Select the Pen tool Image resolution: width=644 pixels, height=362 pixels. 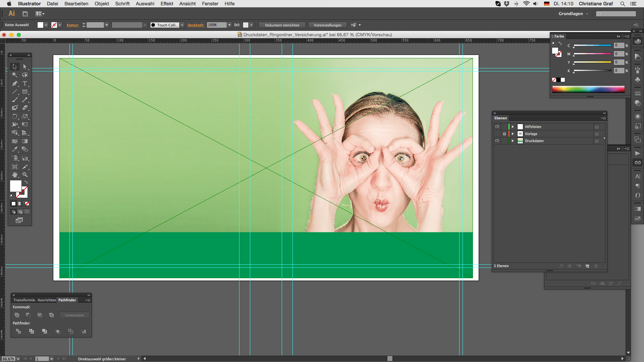pos(15,83)
